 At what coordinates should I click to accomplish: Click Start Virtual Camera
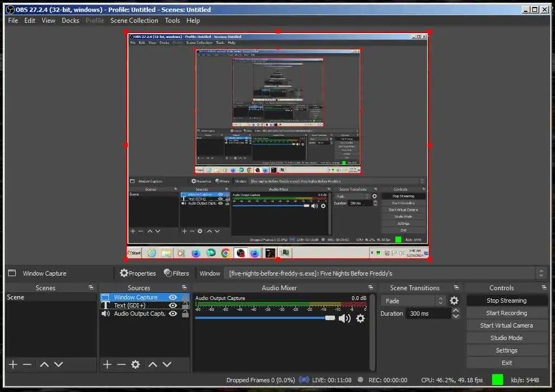[507, 325]
